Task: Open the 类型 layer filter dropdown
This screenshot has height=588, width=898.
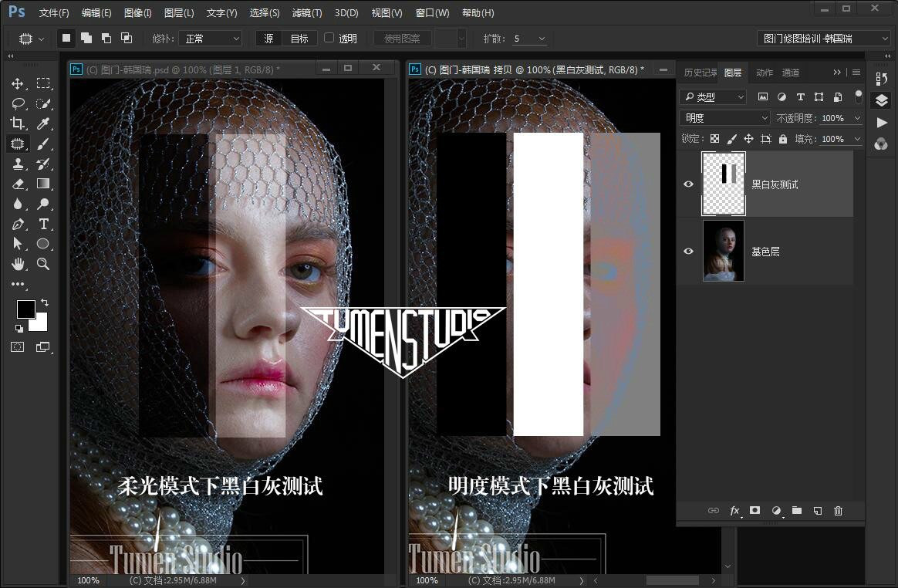Action: pos(713,97)
